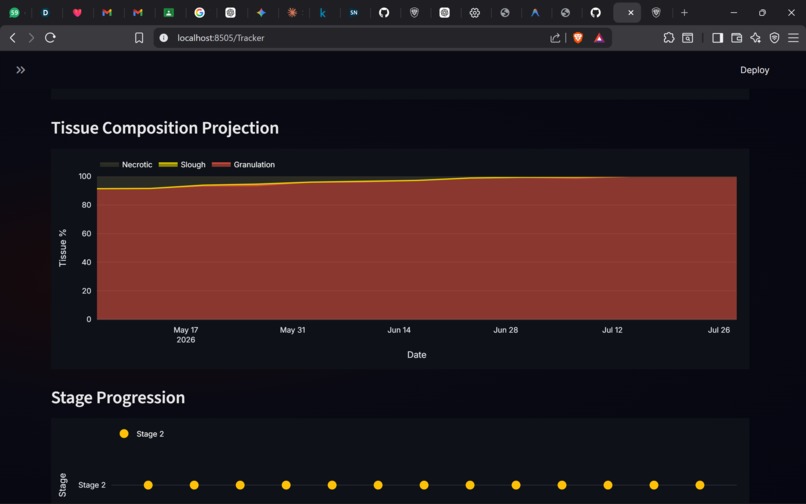Click the Jun 14 date label
Viewport: 806px width, 504px height.
tap(399, 330)
